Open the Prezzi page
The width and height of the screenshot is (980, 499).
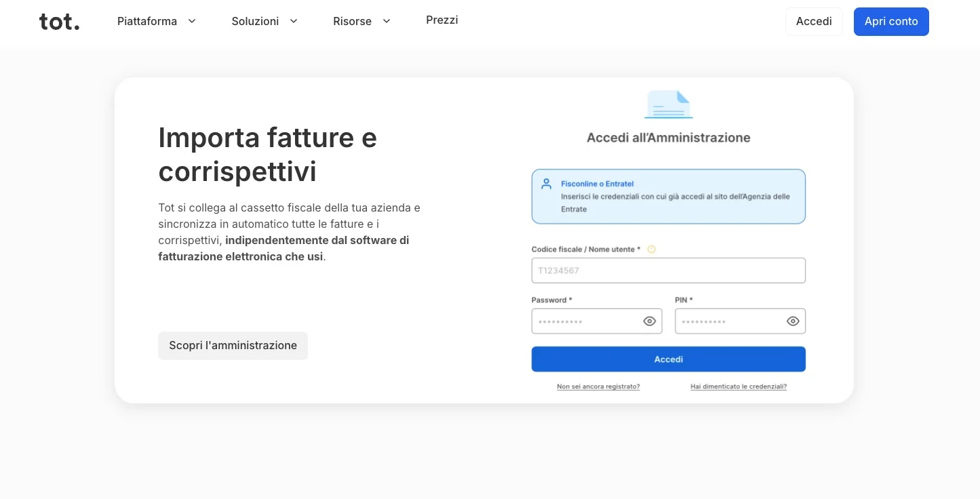(442, 20)
